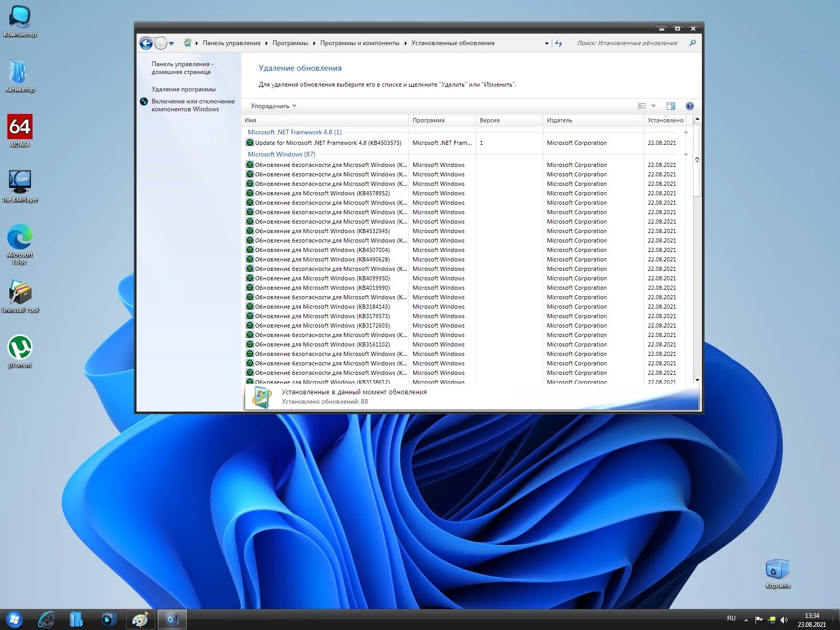Open the Корзина recycle bin
Viewport: 840px width, 630px height.
[778, 573]
